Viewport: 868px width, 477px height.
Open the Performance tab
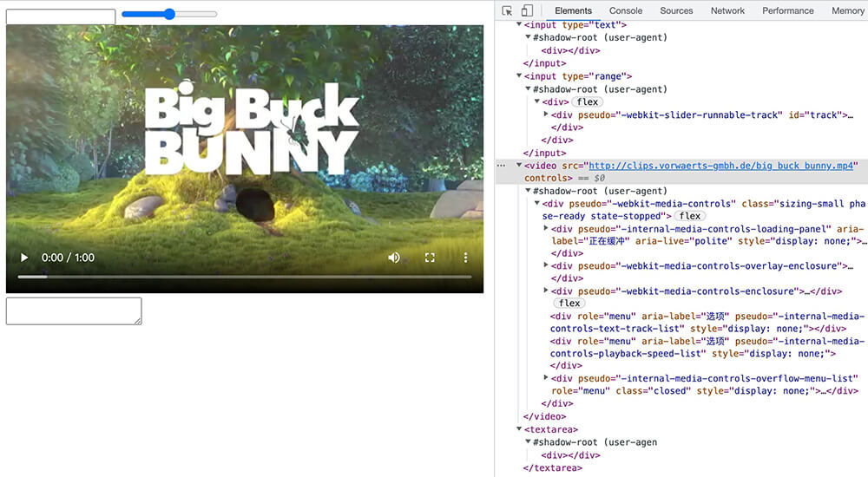click(788, 10)
